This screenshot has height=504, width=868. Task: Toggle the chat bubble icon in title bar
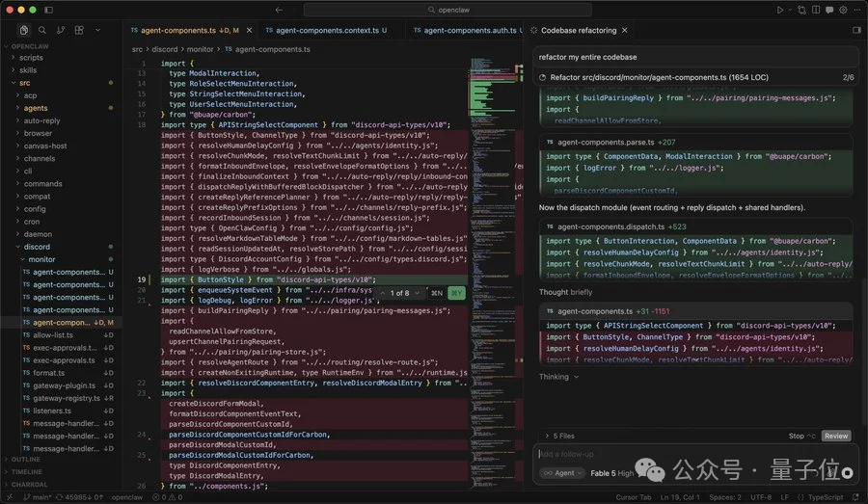click(829, 10)
